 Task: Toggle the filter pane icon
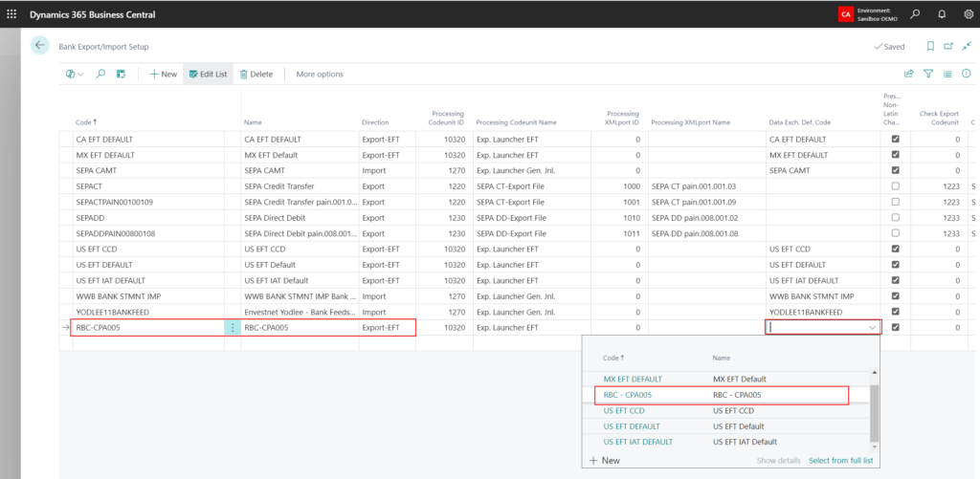928,74
